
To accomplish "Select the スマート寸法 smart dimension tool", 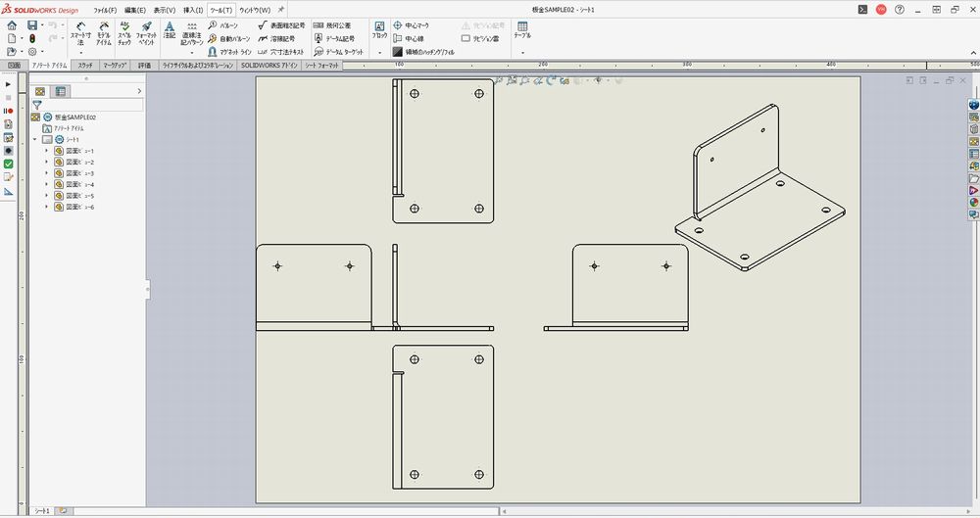I will (x=80, y=33).
